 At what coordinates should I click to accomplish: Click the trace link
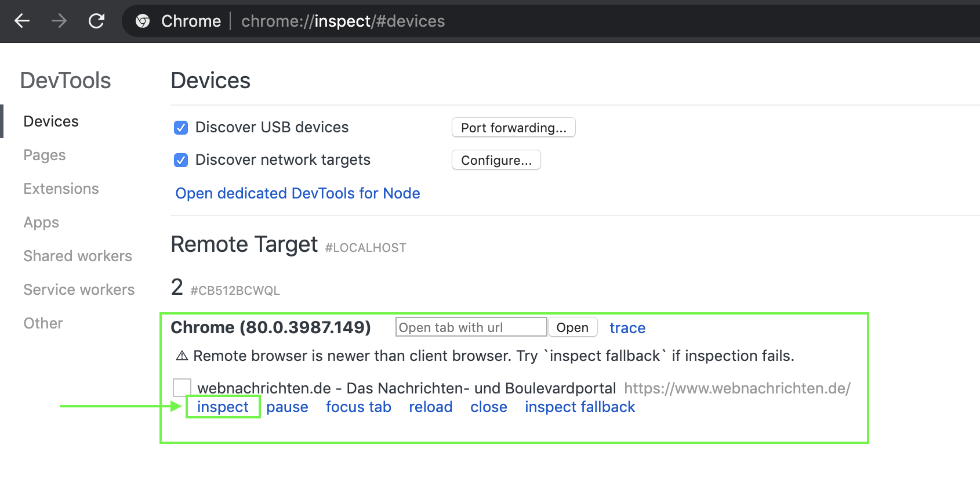[627, 328]
